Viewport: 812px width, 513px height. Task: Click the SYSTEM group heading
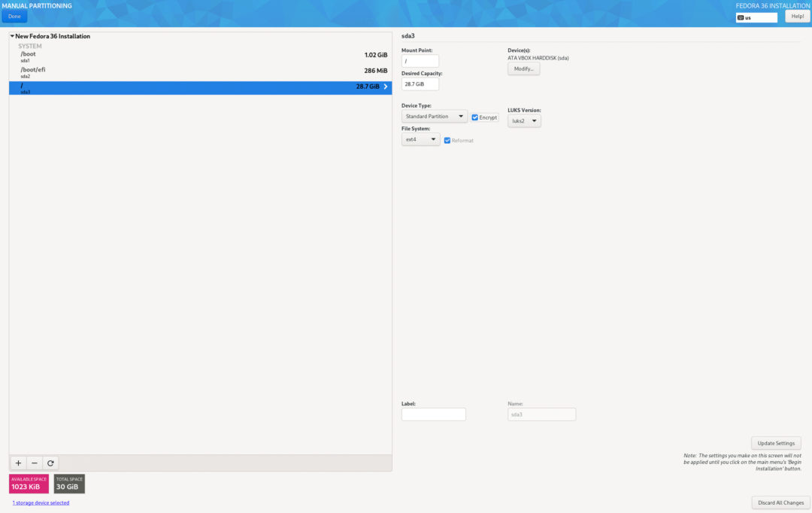pos(30,46)
